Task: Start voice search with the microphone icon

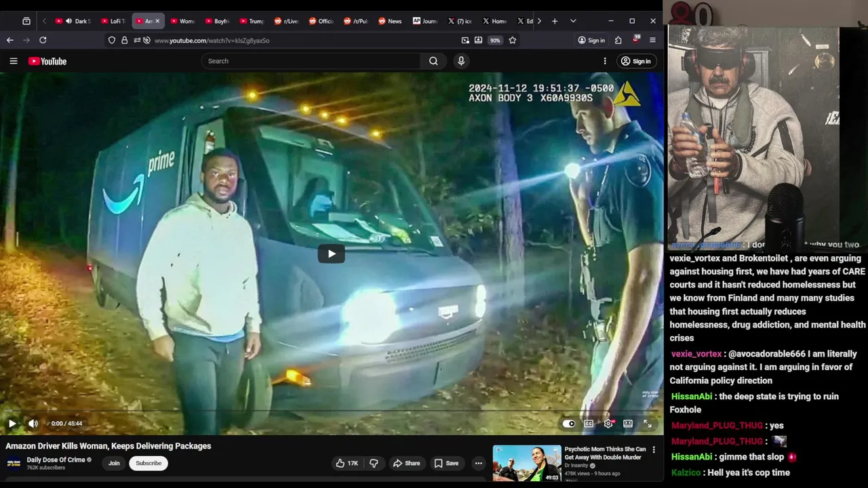Action: click(461, 61)
